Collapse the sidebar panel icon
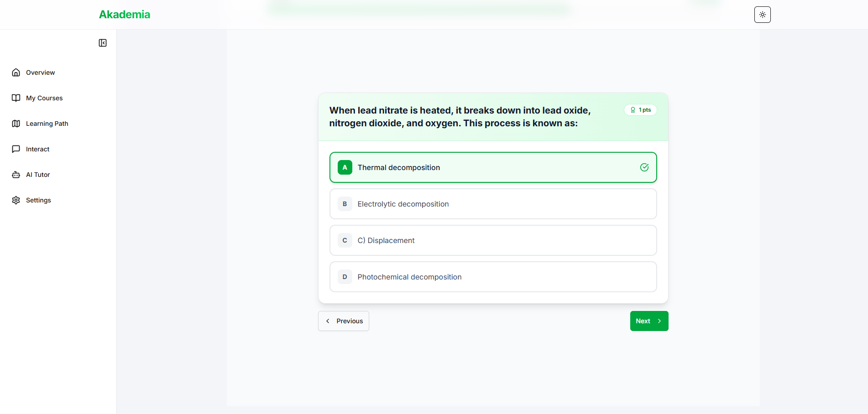 103,43
